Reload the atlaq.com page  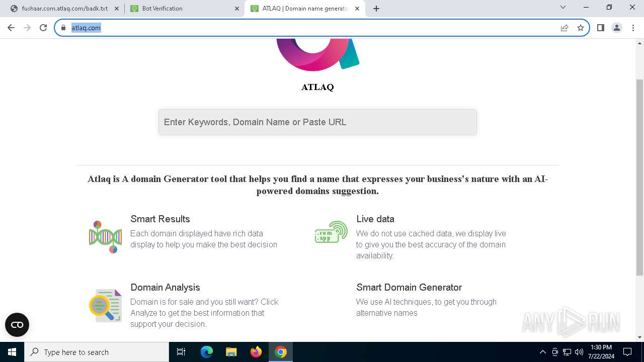(x=43, y=28)
